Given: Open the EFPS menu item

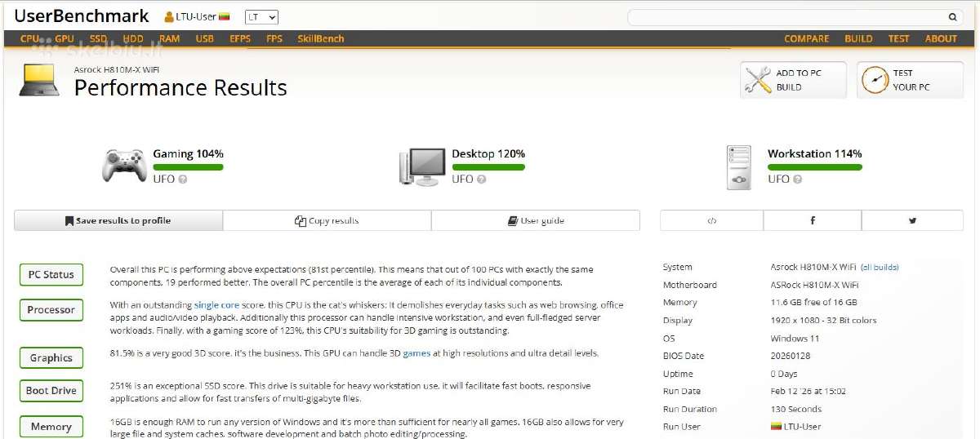Looking at the screenshot, I should point(240,38).
